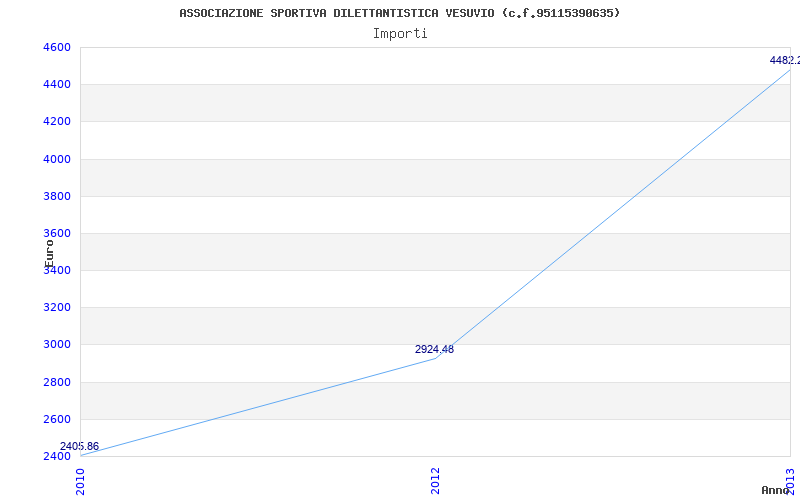Screen dimensions: 800x500
Task: Click the chart title ASSOCIAZIONE SPORTIVA DILETTANTISTICA VESUVIO
Action: 399,13
